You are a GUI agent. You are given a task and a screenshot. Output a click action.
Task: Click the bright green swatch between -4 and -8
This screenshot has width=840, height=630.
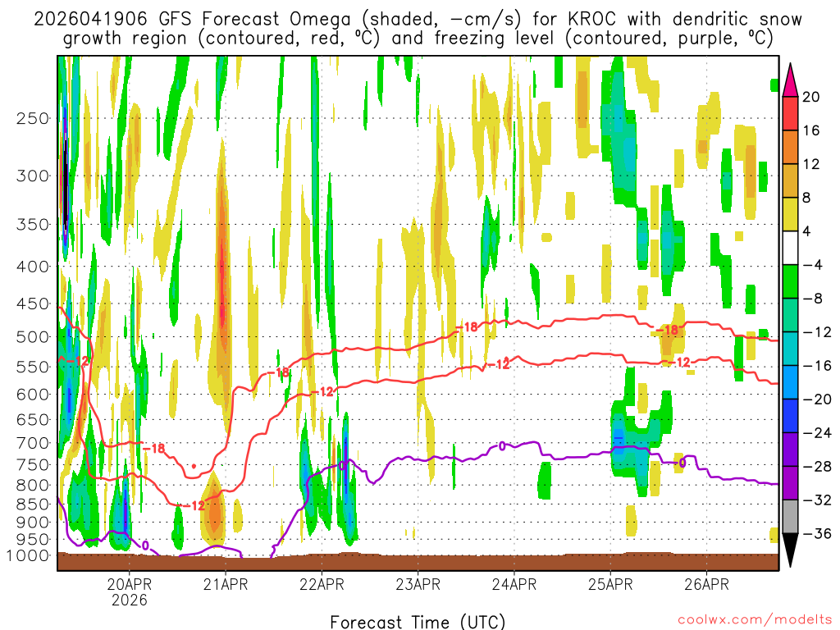click(790, 281)
